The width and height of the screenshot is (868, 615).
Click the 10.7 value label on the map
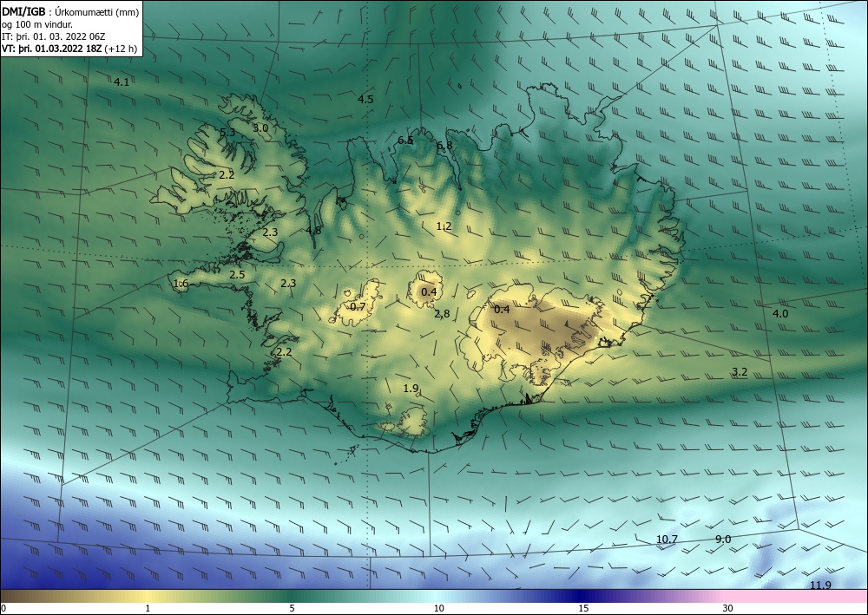[667, 540]
